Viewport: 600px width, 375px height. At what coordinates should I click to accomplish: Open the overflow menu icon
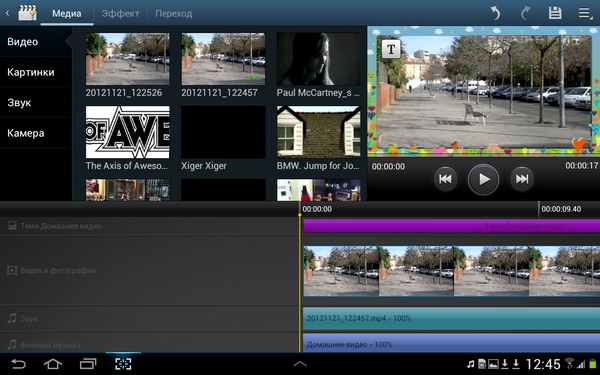coord(585,13)
